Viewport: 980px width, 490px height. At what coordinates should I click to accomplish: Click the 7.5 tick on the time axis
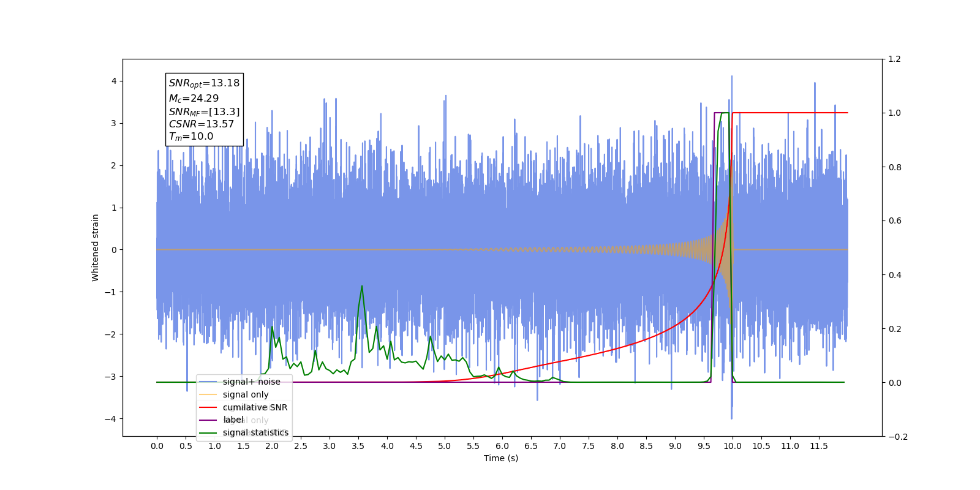(589, 446)
